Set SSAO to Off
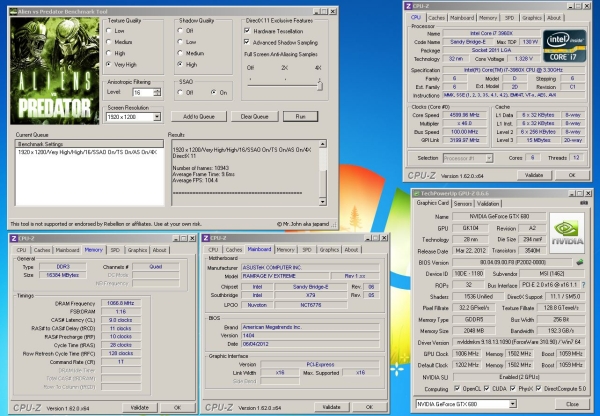600x416 pixels. [180, 93]
